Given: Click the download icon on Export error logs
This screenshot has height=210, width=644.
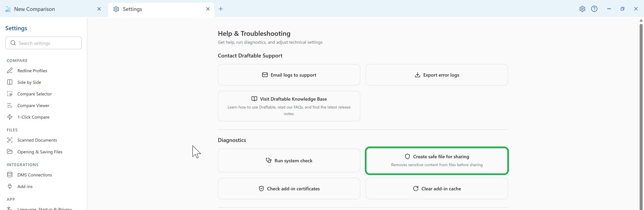Looking at the screenshot, I should [417, 75].
